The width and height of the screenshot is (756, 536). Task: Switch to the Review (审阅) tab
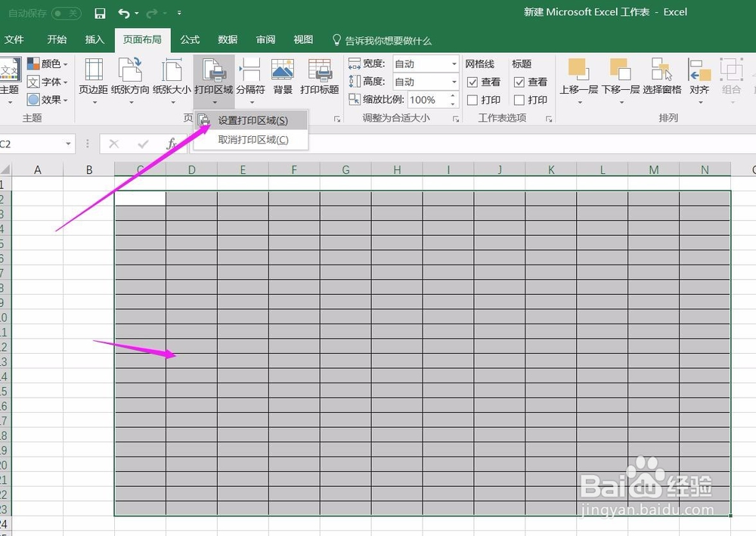[265, 39]
